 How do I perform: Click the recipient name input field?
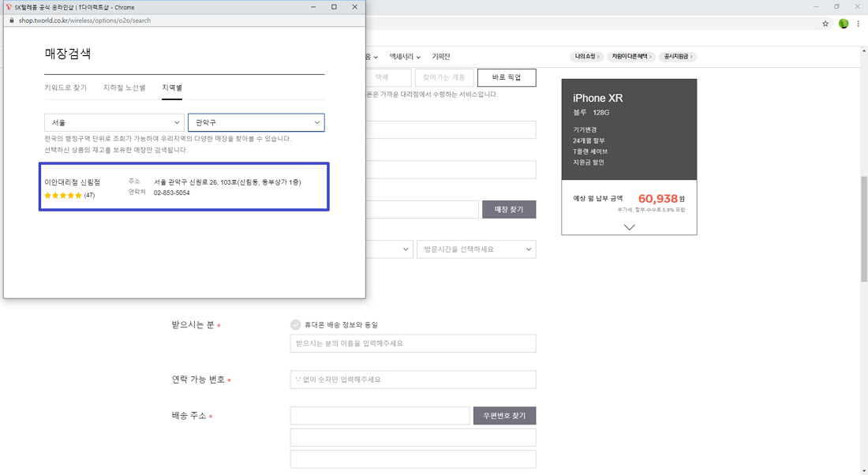413,343
